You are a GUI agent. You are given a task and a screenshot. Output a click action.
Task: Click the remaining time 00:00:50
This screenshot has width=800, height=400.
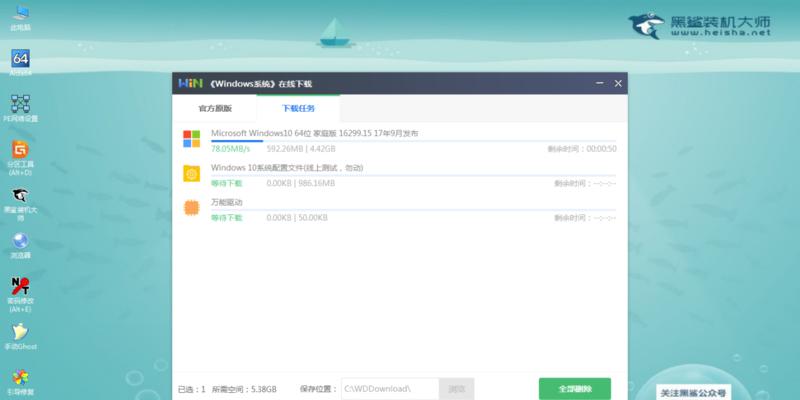(582, 149)
